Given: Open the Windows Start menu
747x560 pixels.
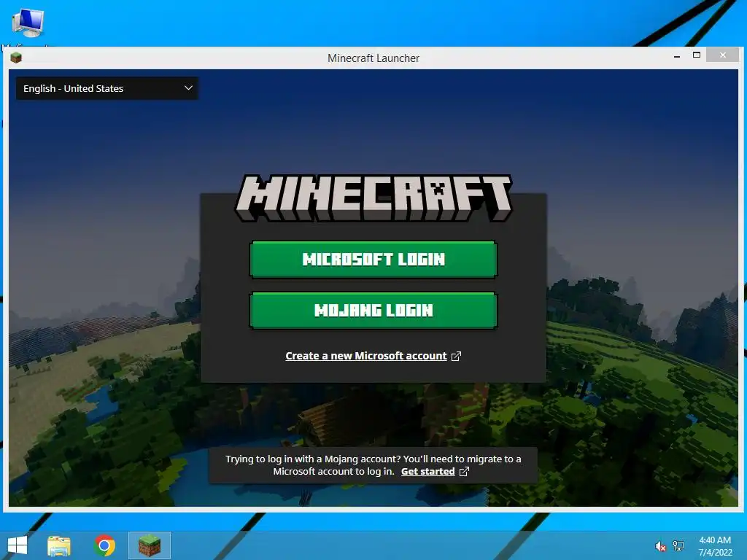Looking at the screenshot, I should click(18, 545).
